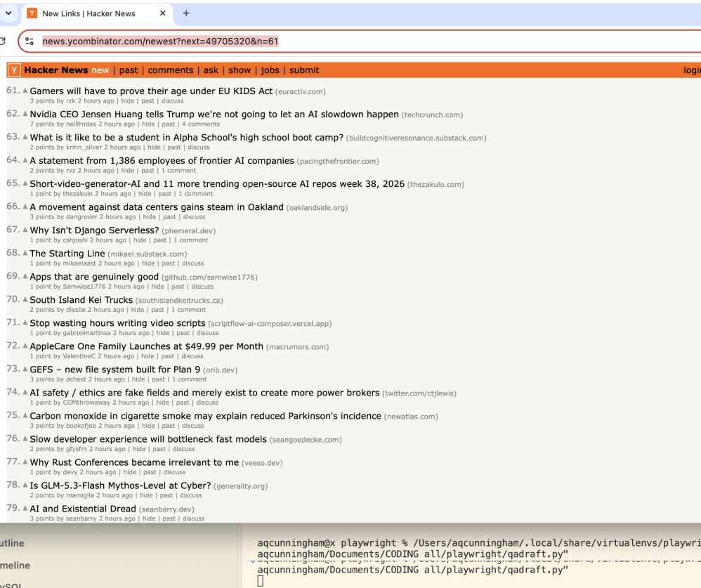Open the jobs section
Viewport: 701px width, 588px height.
coord(270,70)
